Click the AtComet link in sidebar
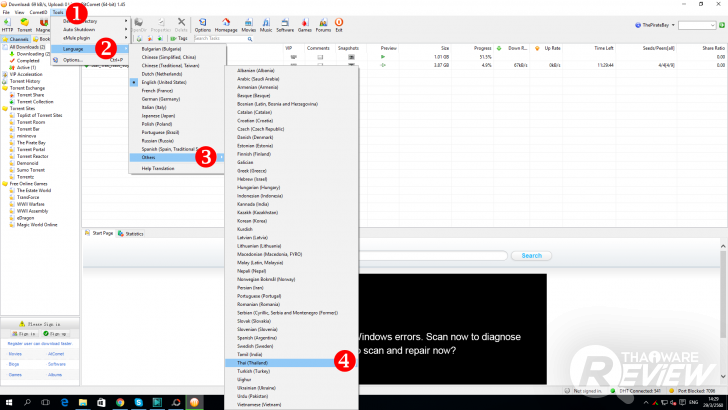728x410 pixels. [56, 354]
